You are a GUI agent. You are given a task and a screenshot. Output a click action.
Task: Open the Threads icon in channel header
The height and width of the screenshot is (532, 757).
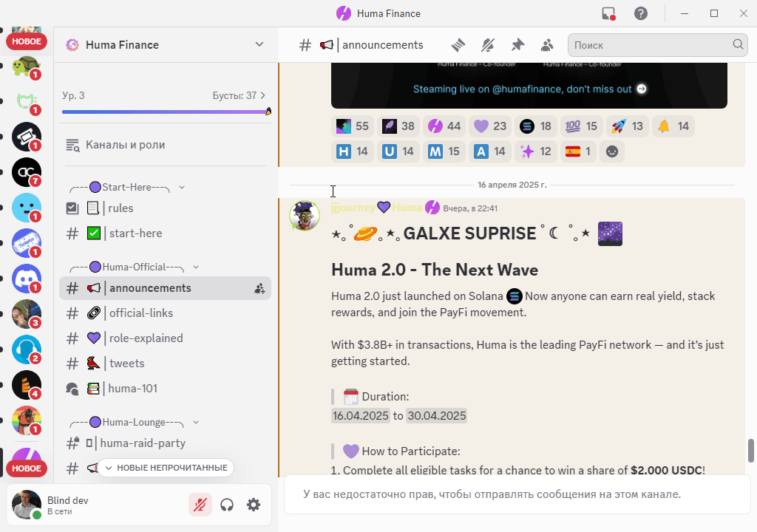458,45
